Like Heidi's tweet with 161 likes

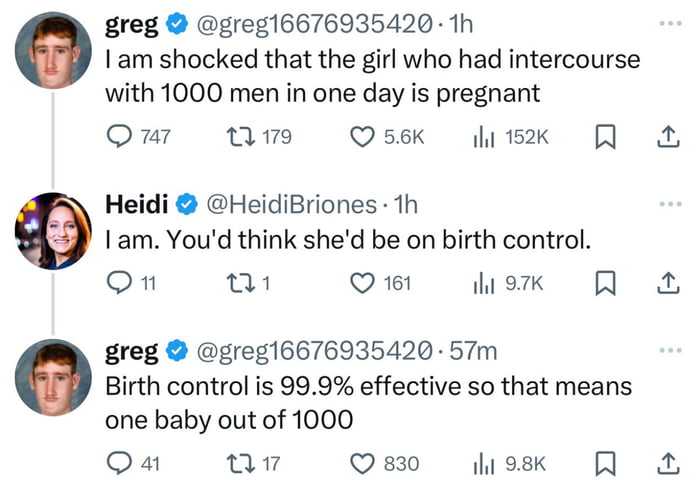pyautogui.click(x=363, y=284)
